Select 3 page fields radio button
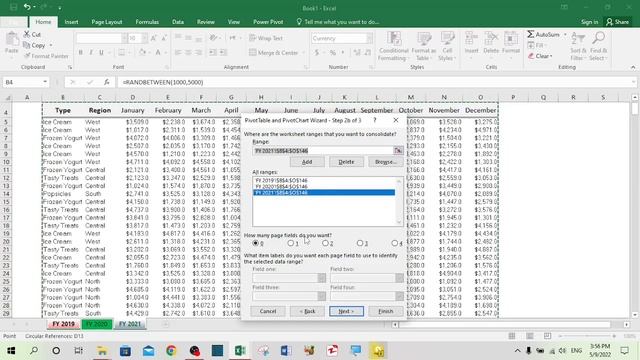Screen dimensions: 640x360 pyautogui.click(x=360, y=243)
